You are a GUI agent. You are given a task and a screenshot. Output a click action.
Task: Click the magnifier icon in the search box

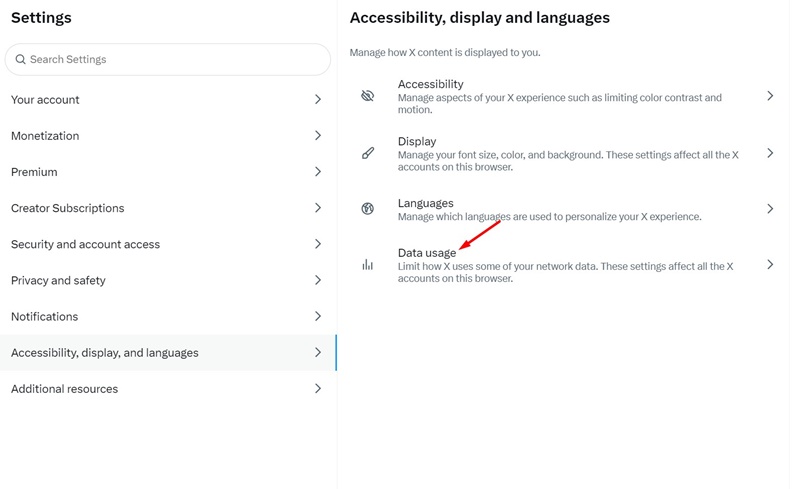[20, 59]
